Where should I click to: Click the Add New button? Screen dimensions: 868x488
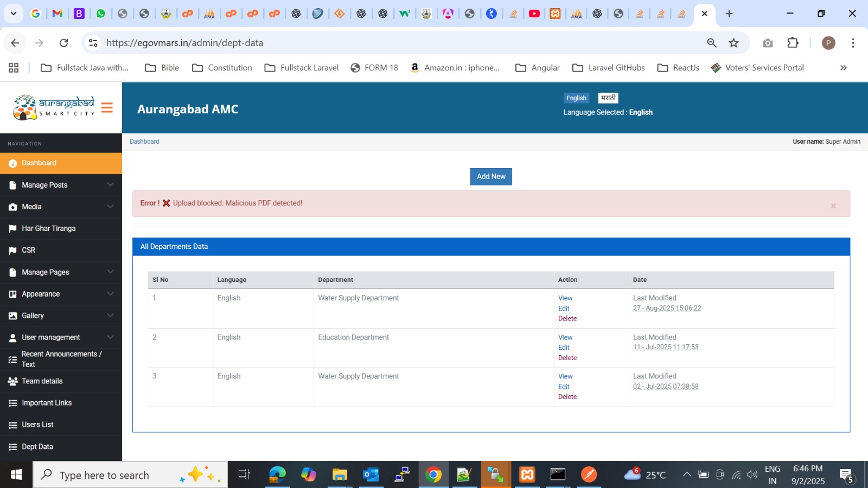[491, 177]
